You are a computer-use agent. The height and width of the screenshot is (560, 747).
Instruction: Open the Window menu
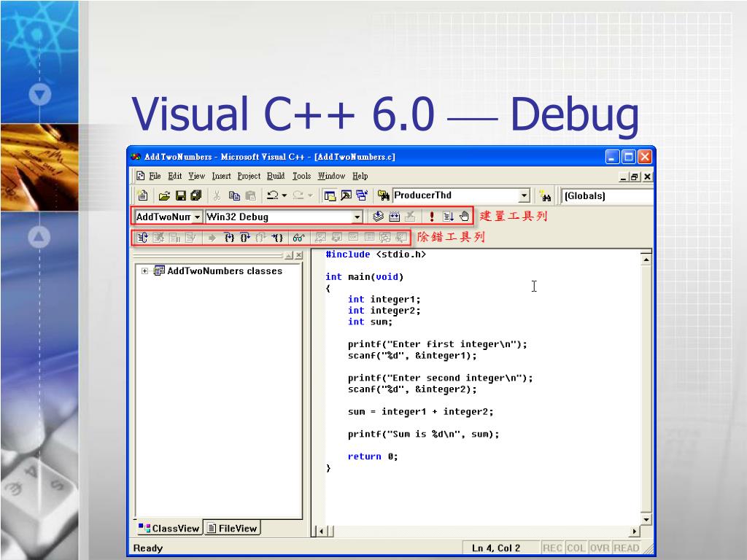[331, 176]
